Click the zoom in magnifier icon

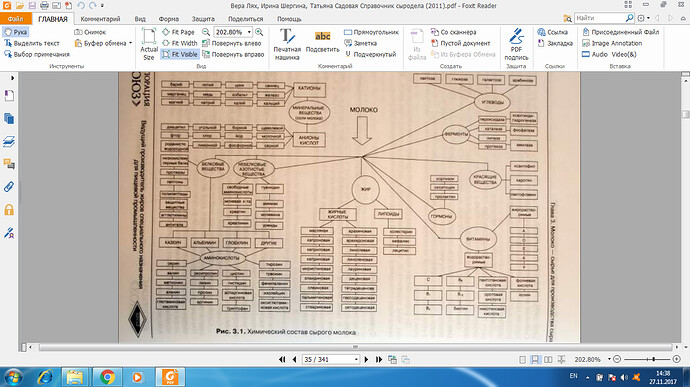click(x=259, y=32)
